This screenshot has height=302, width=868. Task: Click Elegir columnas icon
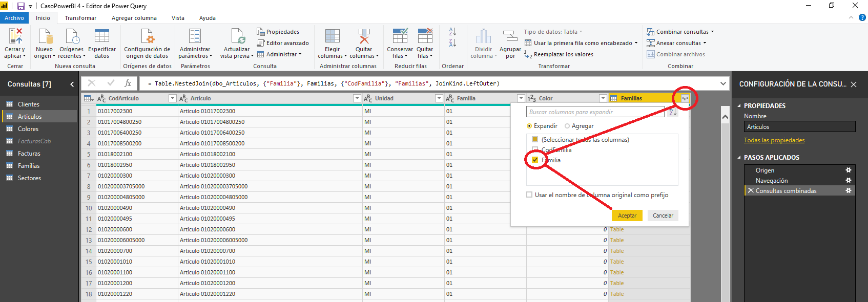[x=332, y=37]
